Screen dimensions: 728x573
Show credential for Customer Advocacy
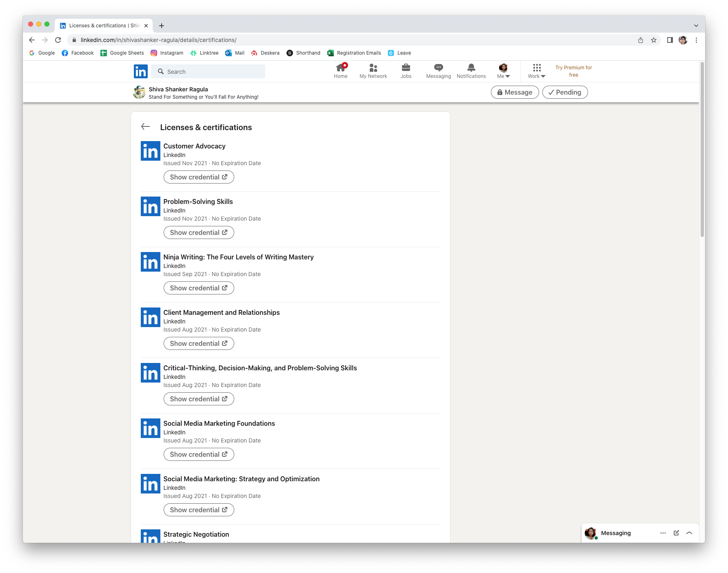[x=199, y=177]
